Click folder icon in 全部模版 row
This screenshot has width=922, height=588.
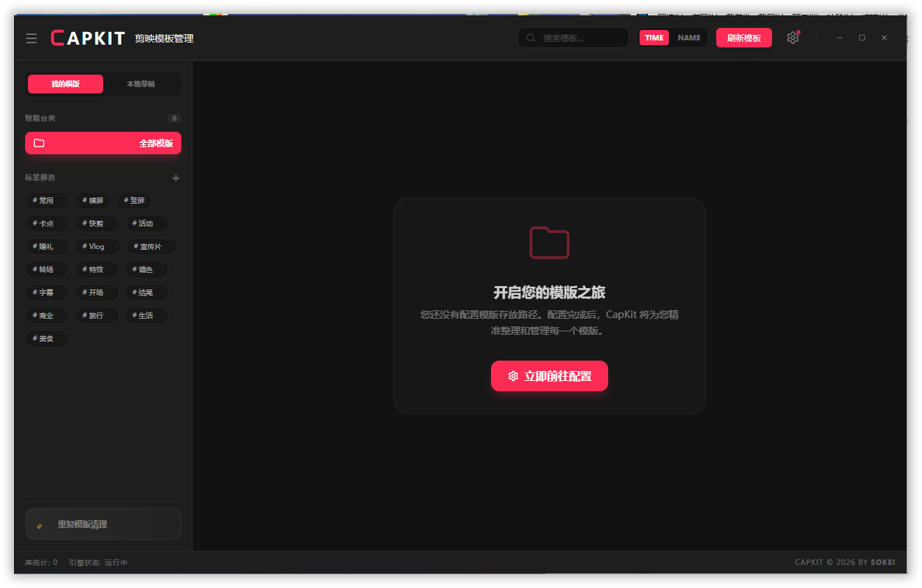pos(39,143)
